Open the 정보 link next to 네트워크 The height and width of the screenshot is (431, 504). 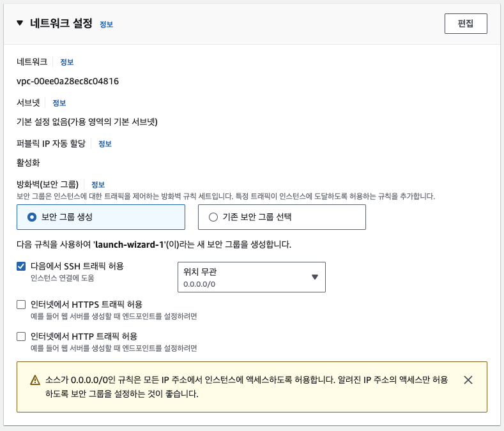click(67, 62)
